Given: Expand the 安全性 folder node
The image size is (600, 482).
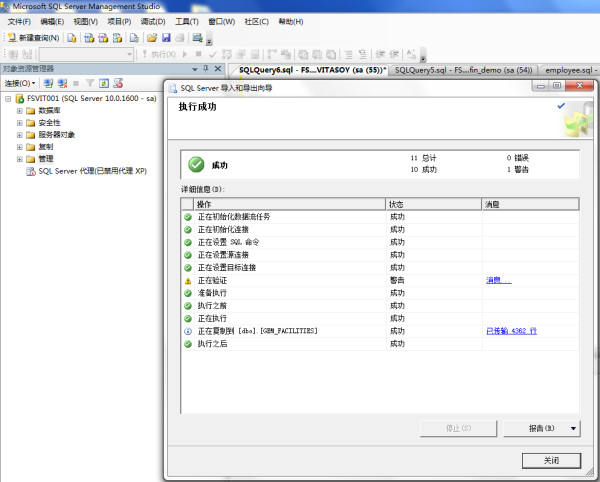Looking at the screenshot, I should [20, 123].
